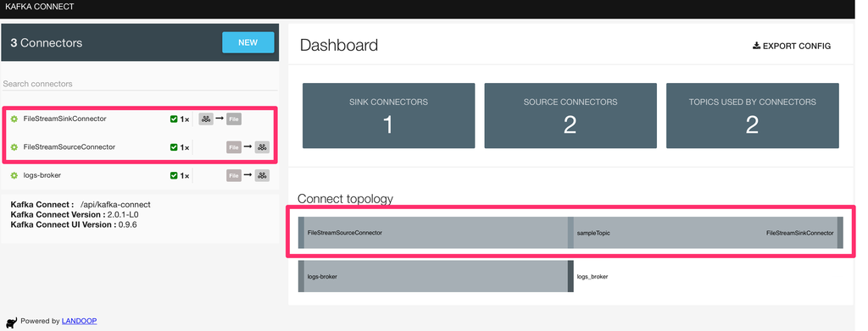Click the /api/kafka-connect path text
The image size is (868, 331).
[115, 205]
